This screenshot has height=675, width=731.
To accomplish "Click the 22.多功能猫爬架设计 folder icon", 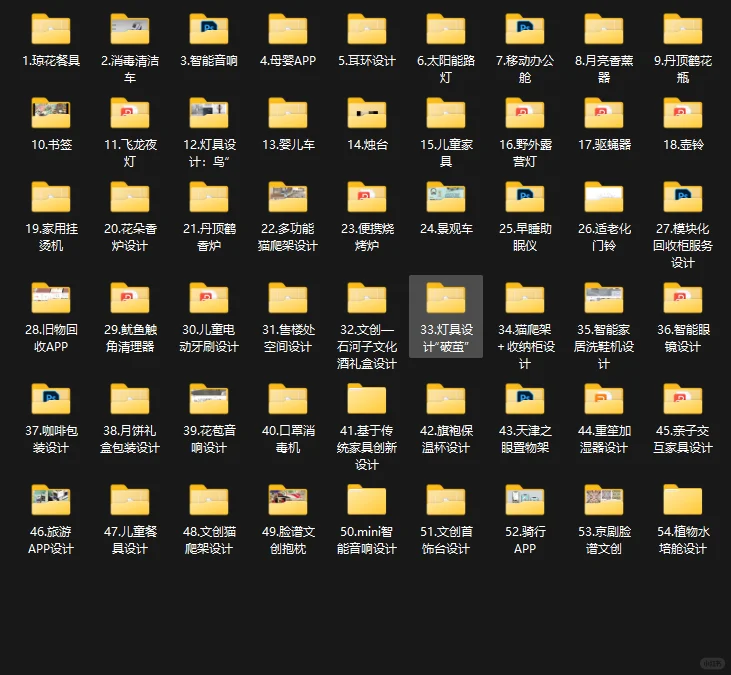I will coord(288,197).
